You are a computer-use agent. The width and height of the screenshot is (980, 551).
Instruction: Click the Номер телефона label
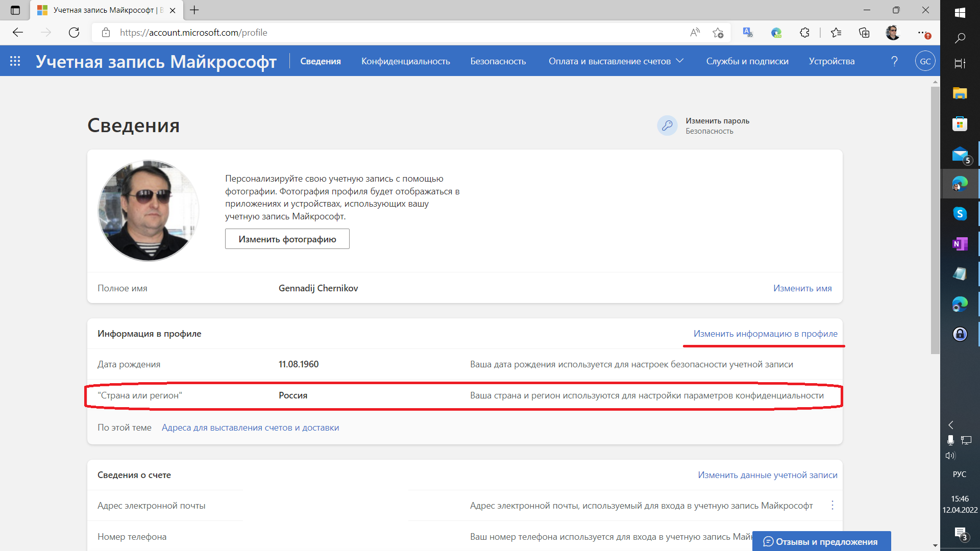132,537
